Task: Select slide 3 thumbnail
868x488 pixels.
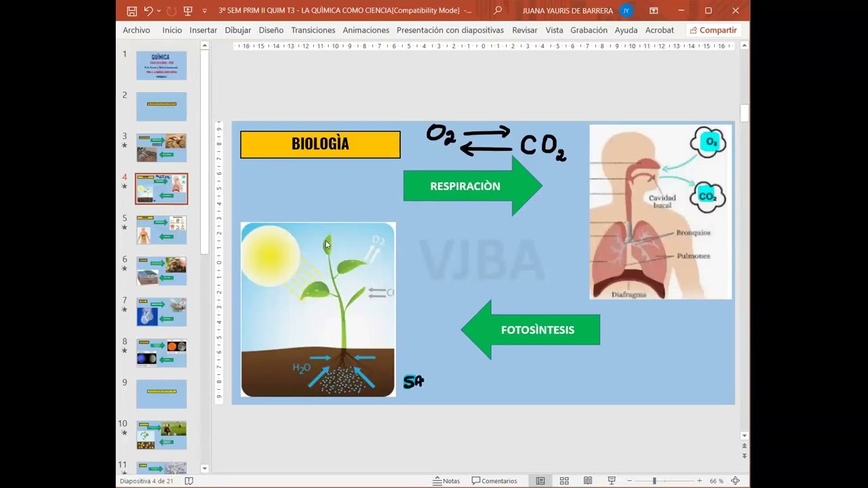Action: pos(161,148)
